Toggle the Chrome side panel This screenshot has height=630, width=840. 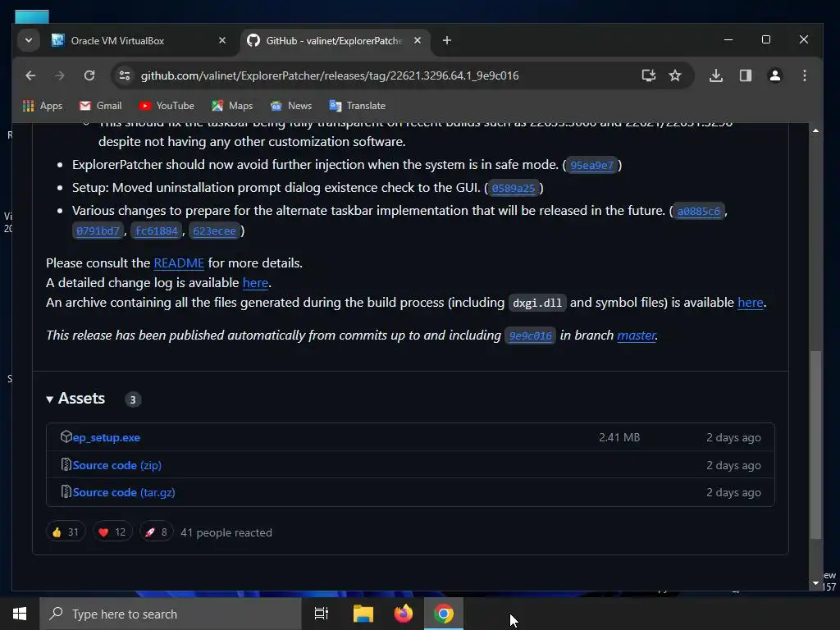(x=745, y=75)
